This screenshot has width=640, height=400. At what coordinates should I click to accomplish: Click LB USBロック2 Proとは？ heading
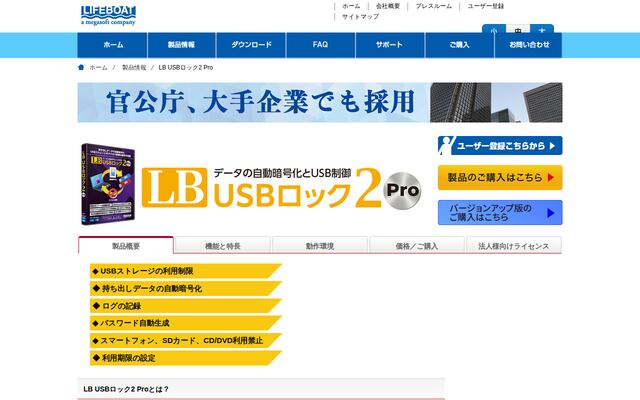pyautogui.click(x=126, y=389)
